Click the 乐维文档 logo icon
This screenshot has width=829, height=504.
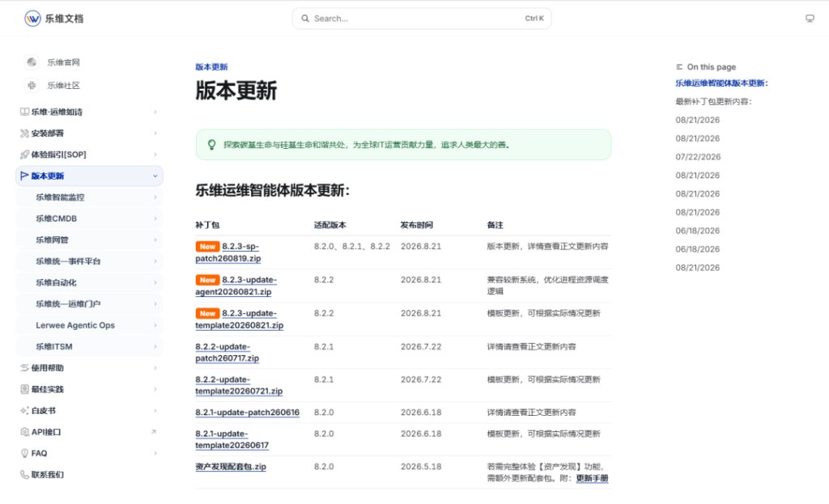tap(32, 19)
